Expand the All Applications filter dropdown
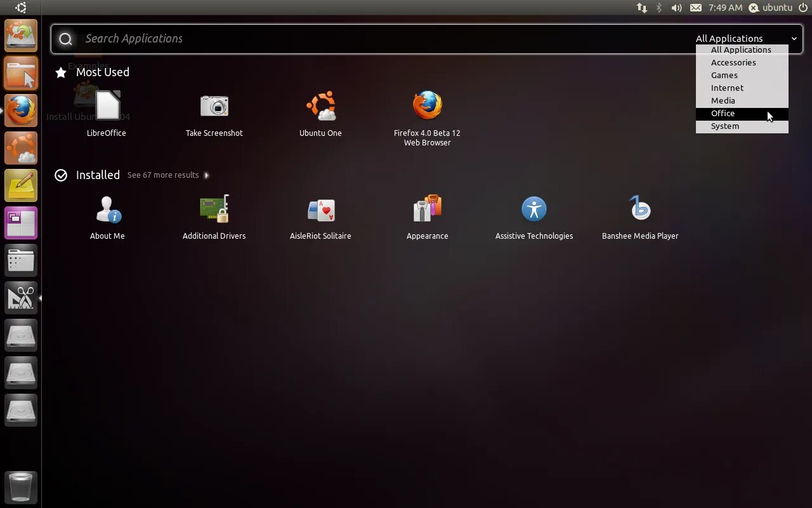This screenshot has height=508, width=812. 746,38
